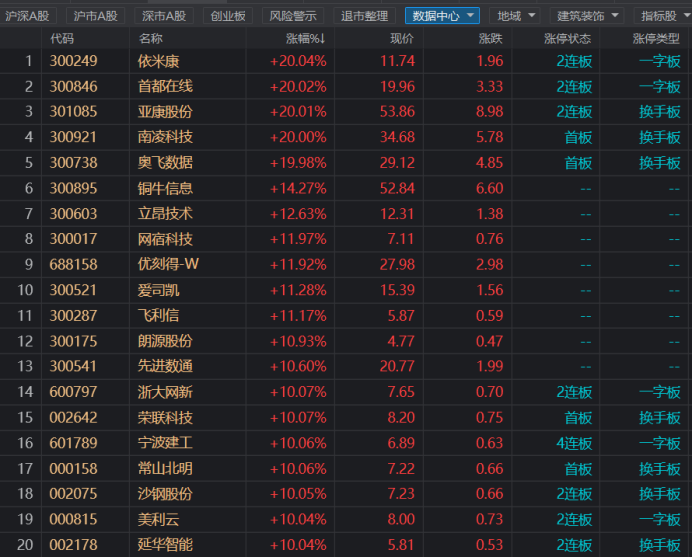Click the 名称 column header
Viewport: 692px width, 558px height.
(x=150, y=38)
